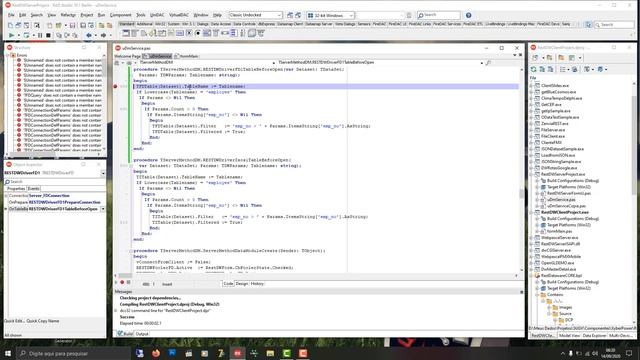Open the File menu
The height and width of the screenshot is (360, 640).
(x=11, y=15)
